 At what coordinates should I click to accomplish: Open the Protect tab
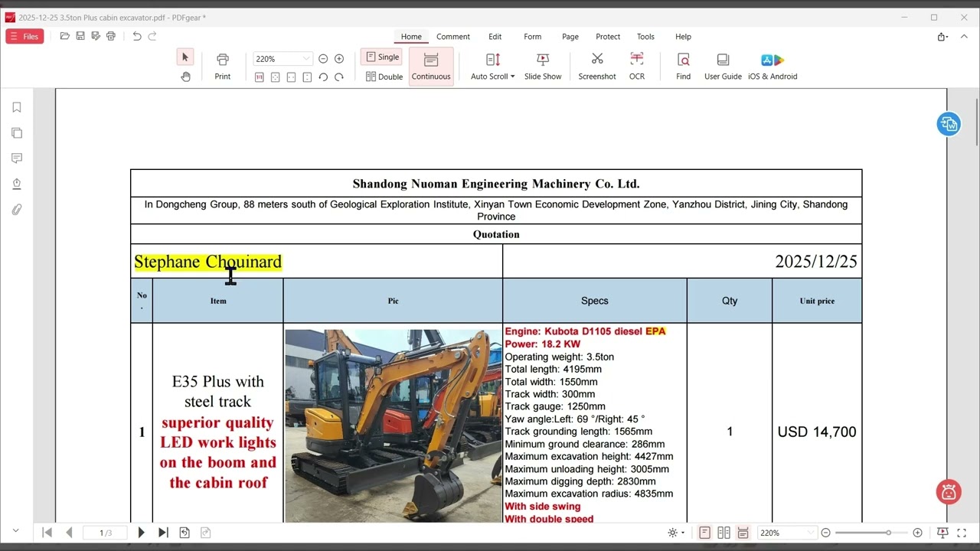608,37
